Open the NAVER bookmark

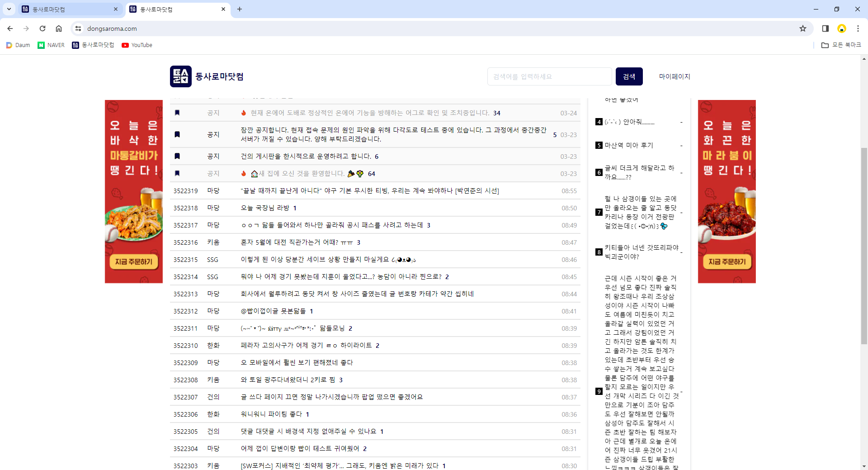click(51, 45)
